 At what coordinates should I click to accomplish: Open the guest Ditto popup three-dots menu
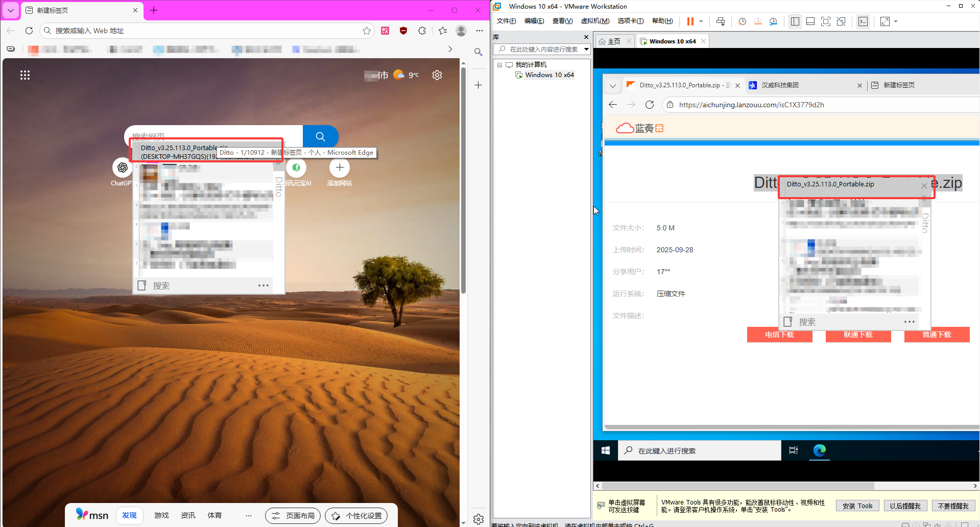click(909, 322)
